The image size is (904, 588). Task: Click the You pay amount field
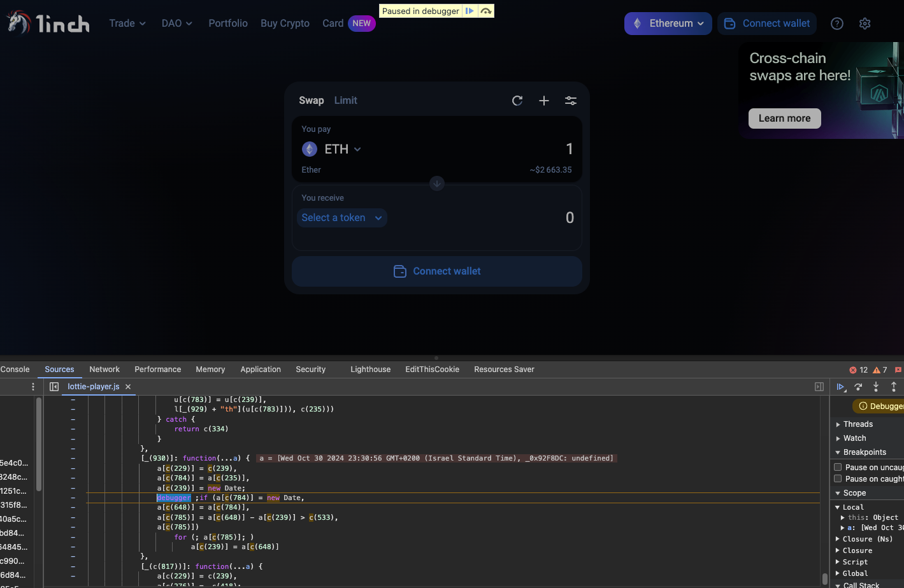pos(510,149)
